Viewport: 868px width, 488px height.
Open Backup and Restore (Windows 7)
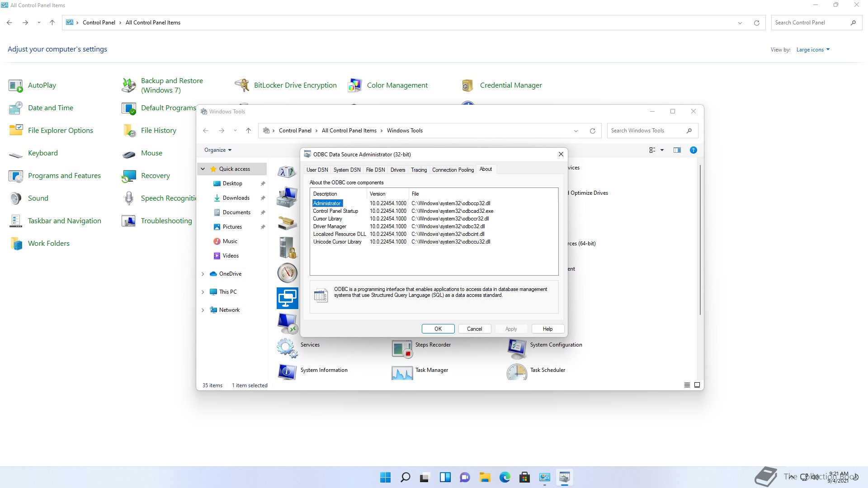tap(129, 85)
